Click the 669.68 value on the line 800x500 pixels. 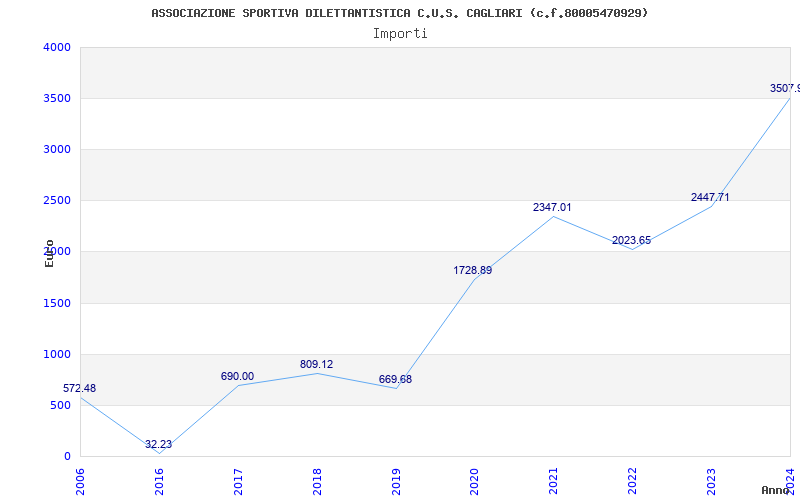[395, 379]
